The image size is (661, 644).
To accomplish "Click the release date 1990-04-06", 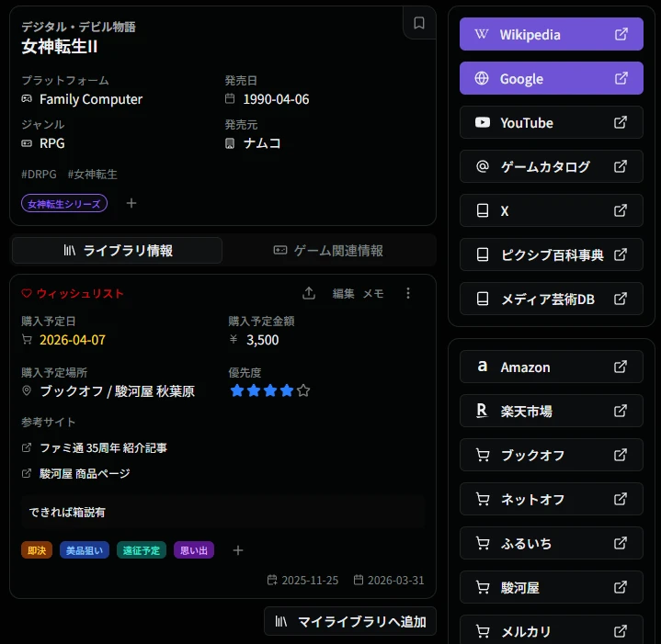I will coord(276,99).
